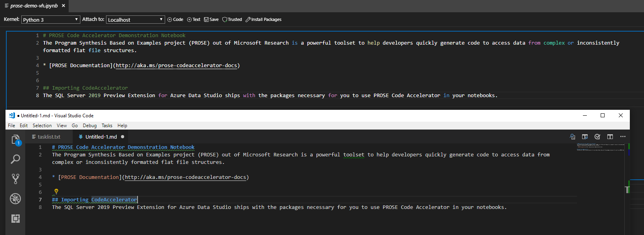
Task: Maximize the Visual Studio Code window
Action: coord(603,115)
